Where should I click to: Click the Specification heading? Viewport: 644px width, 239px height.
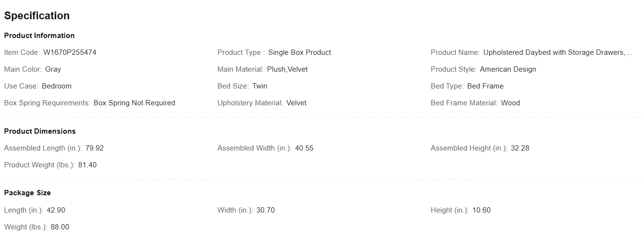pos(37,15)
